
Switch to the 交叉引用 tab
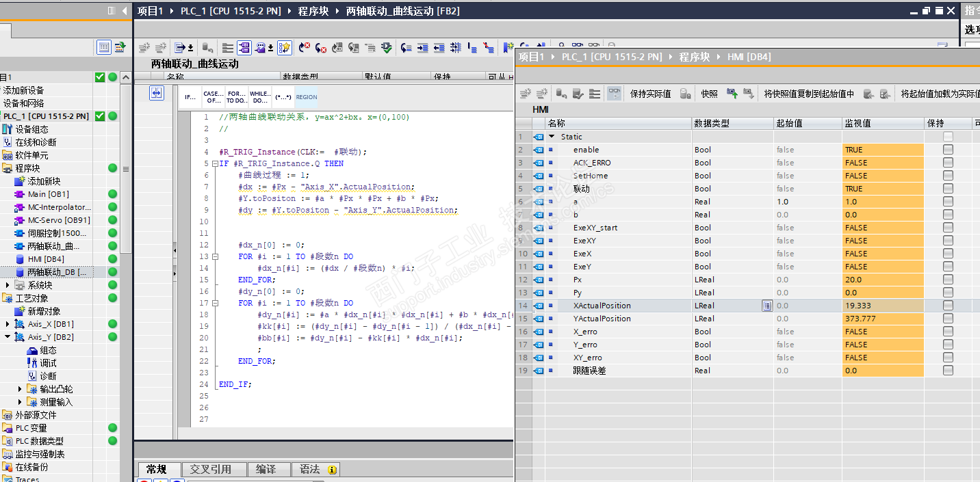(x=210, y=469)
